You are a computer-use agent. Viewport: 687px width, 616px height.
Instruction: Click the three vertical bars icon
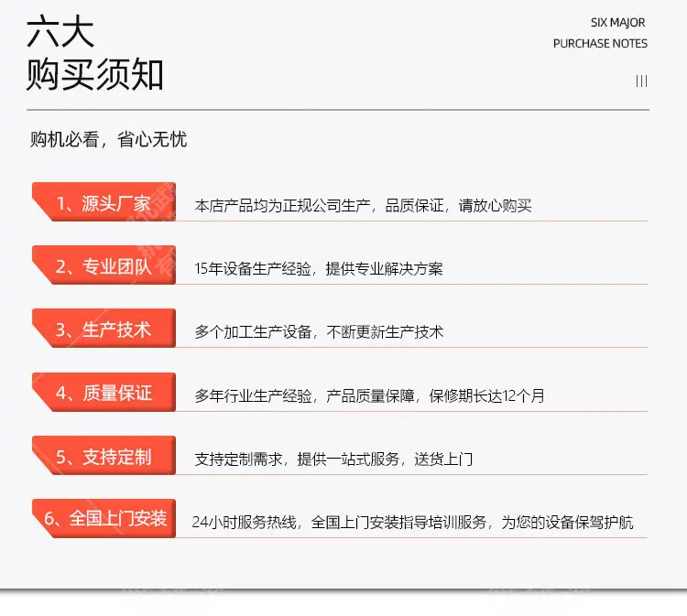[x=641, y=81]
